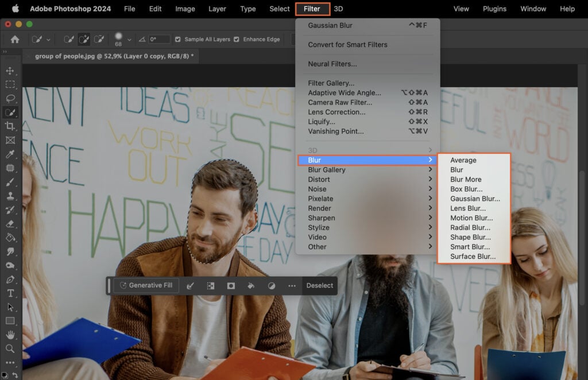588x380 pixels.
Task: Toggle the Sample All Layers checkbox
Action: pyautogui.click(x=177, y=39)
